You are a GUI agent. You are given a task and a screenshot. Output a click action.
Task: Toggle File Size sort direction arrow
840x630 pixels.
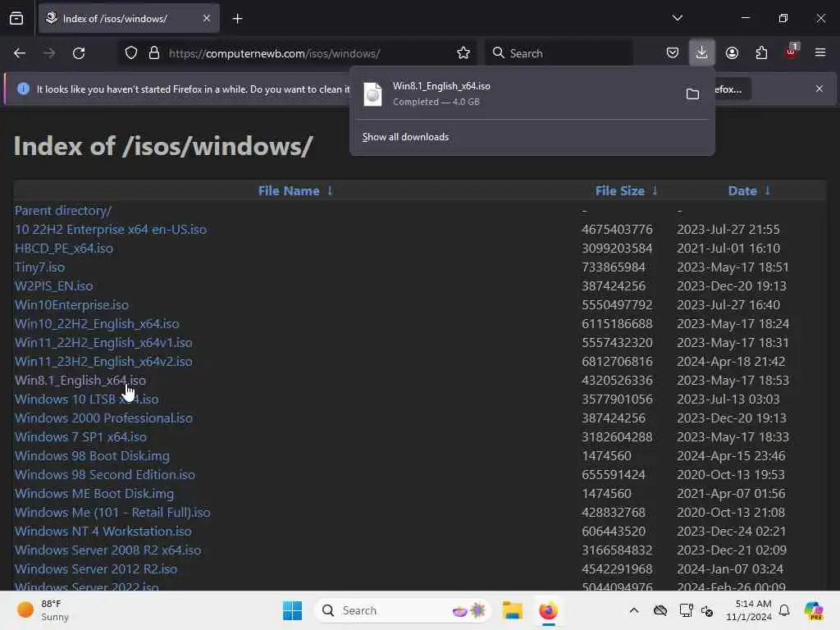tap(655, 190)
